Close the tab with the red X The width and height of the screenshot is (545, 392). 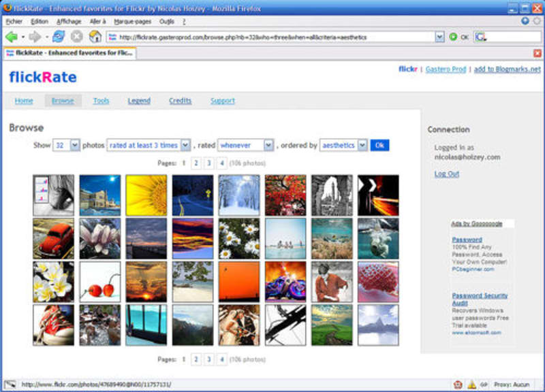[x=538, y=53]
